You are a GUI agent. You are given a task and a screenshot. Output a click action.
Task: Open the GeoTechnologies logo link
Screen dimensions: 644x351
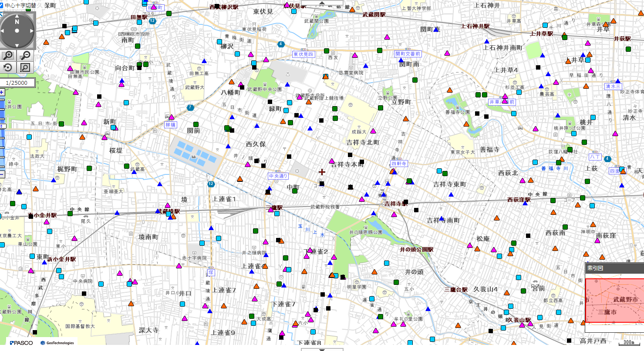(57, 343)
